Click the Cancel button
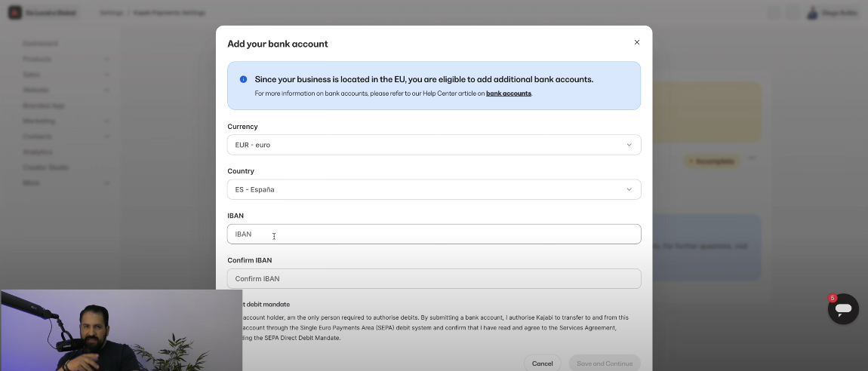The height and width of the screenshot is (371, 868). click(542, 363)
